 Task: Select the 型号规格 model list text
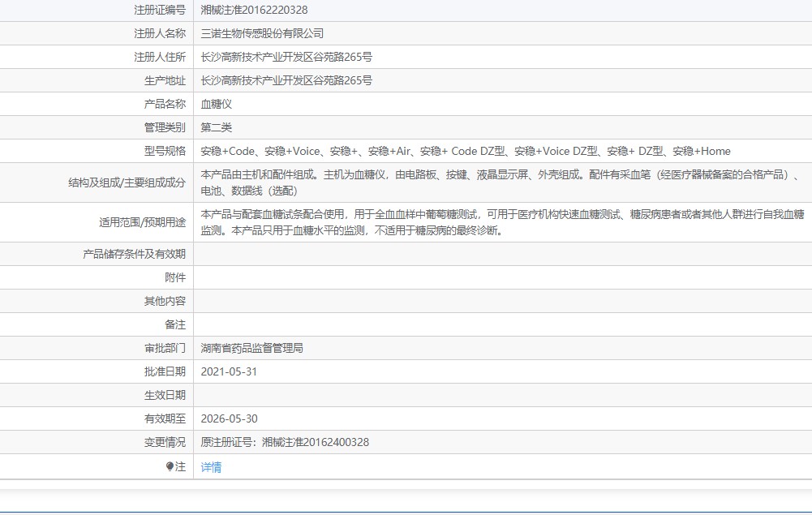[x=466, y=151]
